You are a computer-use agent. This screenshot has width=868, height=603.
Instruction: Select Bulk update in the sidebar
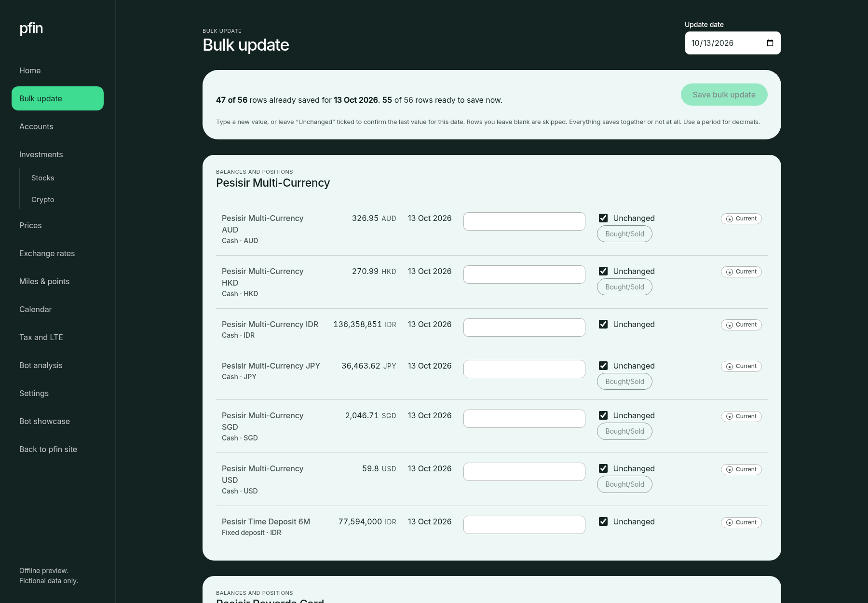57,98
